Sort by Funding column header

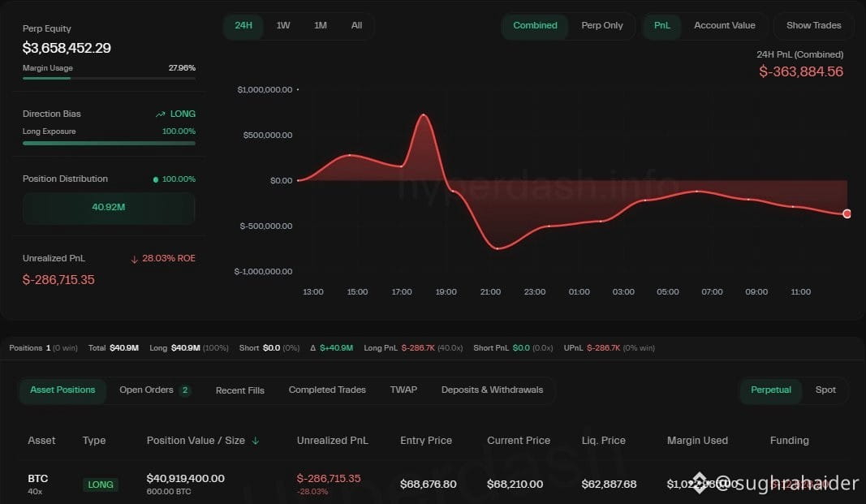(x=789, y=441)
